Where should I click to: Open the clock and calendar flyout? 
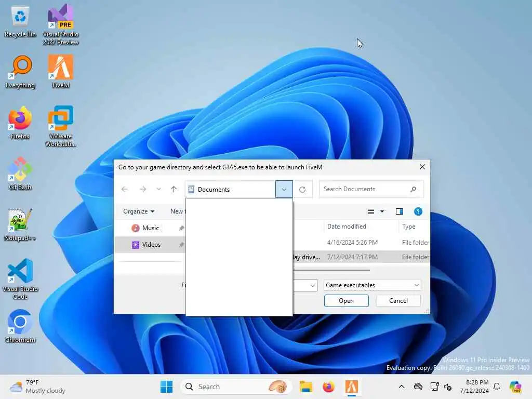click(474, 387)
